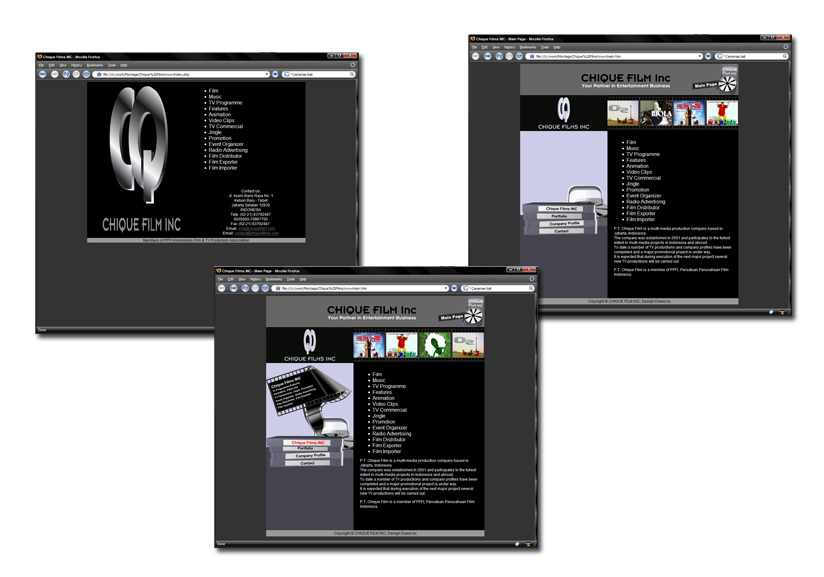This screenshot has height=577, width=824.
Task: Click Portfolio button in the lower main.htm window
Action: [306, 449]
